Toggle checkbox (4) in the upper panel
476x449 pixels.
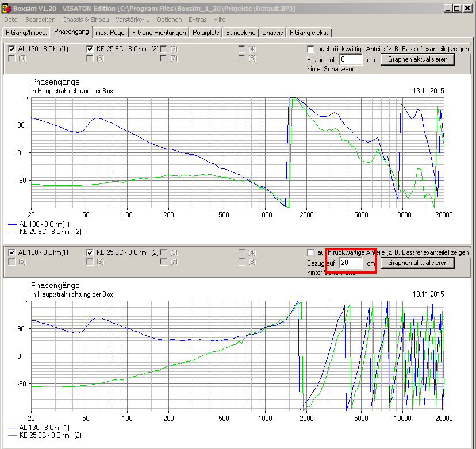pyautogui.click(x=241, y=49)
